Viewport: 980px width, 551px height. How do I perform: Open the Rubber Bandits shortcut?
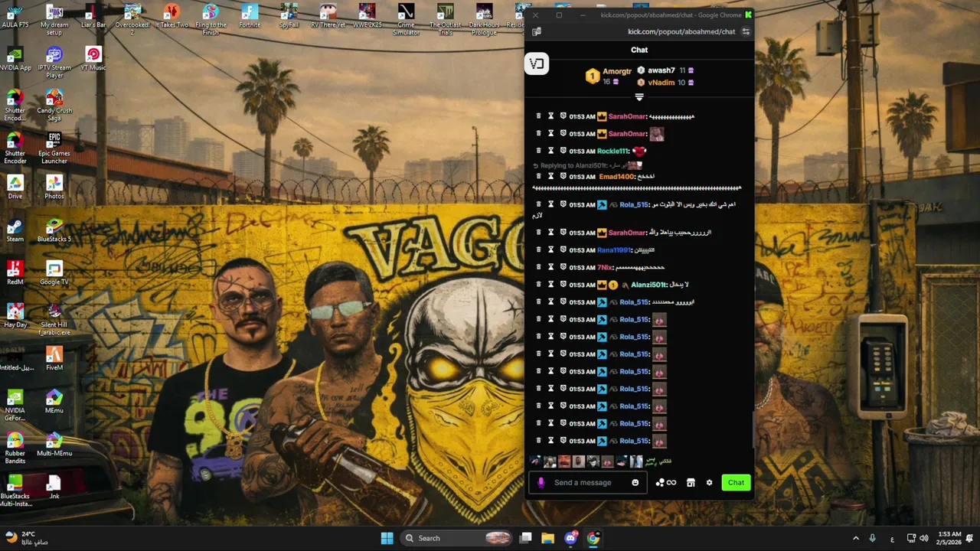[x=15, y=448]
